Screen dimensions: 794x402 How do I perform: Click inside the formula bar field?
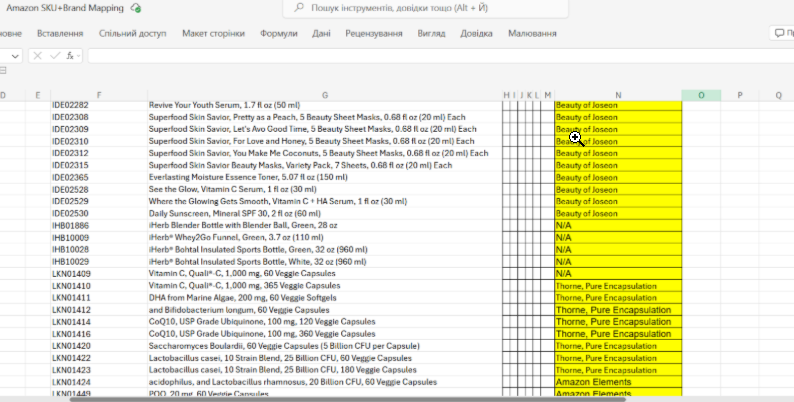441,56
